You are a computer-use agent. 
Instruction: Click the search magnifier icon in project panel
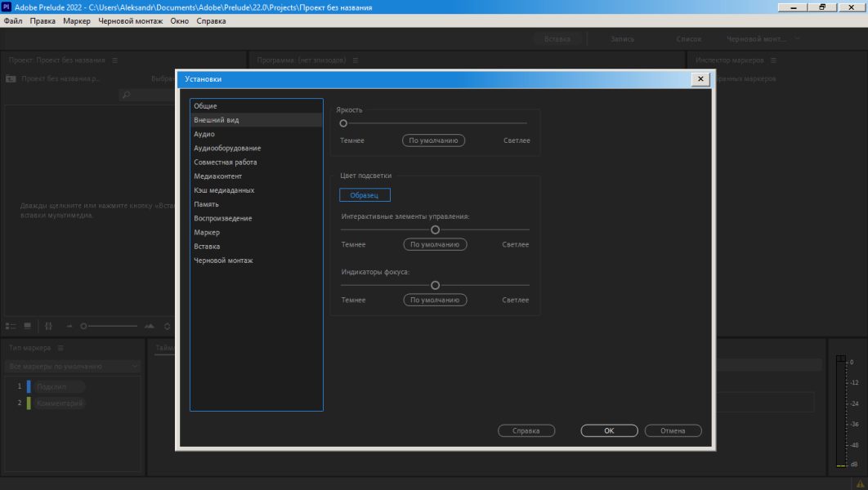click(x=126, y=95)
